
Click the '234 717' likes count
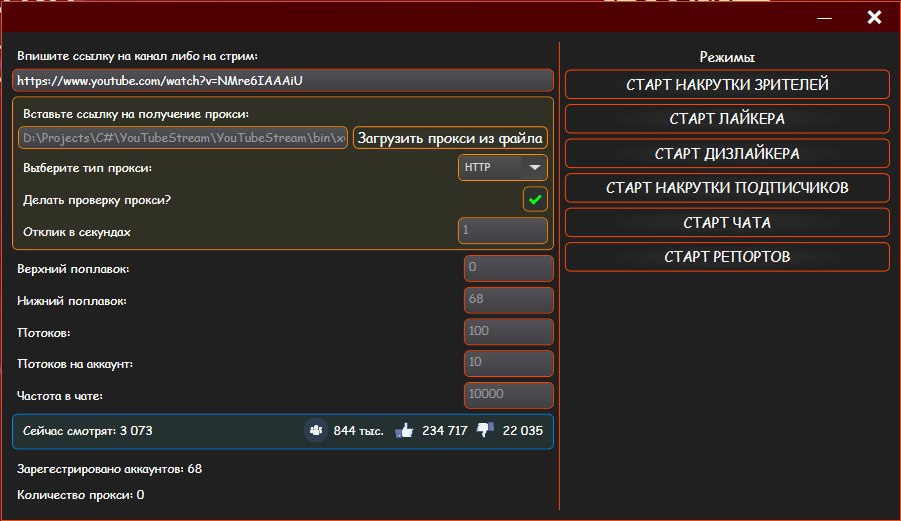click(x=445, y=431)
